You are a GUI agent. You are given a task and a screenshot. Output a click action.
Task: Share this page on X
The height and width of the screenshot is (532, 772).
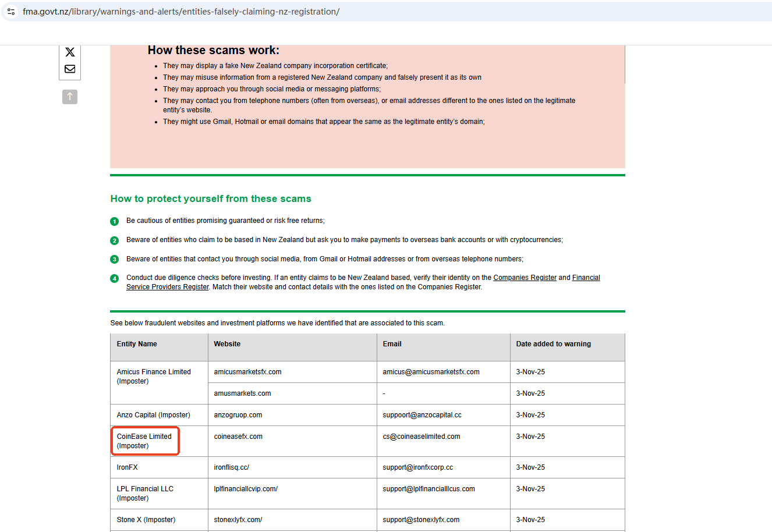[70, 52]
